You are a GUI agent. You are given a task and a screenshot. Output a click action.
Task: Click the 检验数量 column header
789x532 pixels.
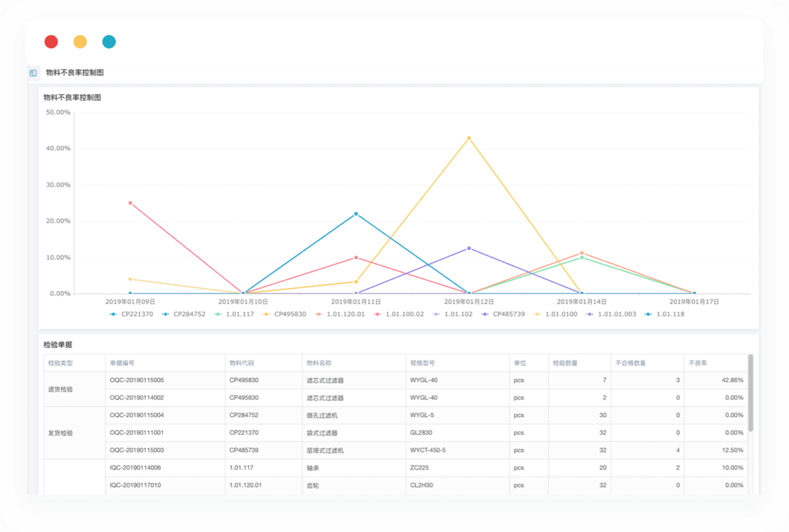click(x=565, y=363)
